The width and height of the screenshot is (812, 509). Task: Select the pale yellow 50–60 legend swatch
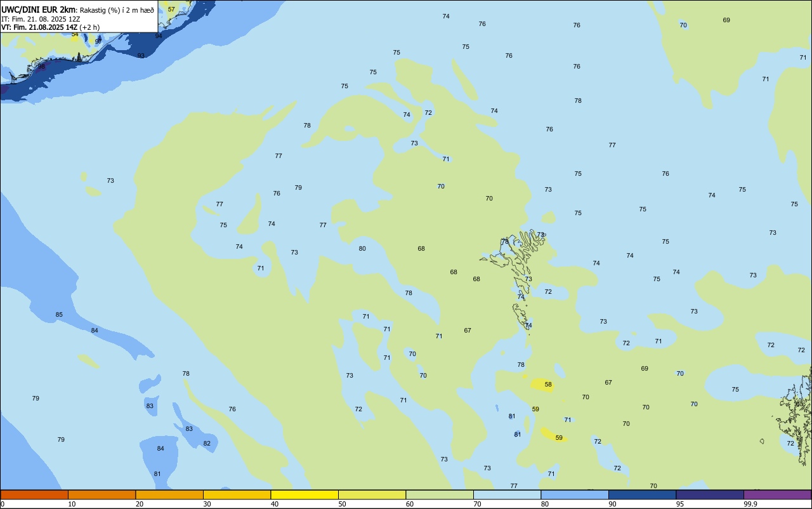click(372, 494)
